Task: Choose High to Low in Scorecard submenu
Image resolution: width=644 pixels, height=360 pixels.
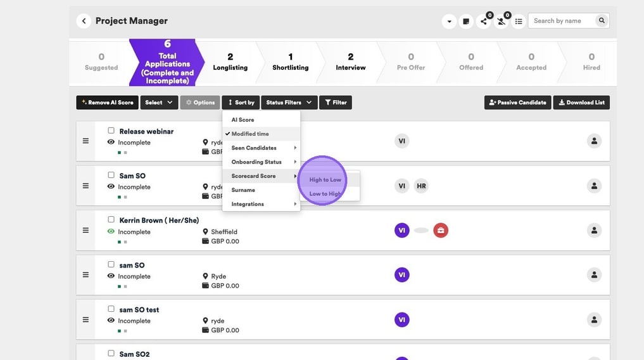Action: tap(325, 180)
